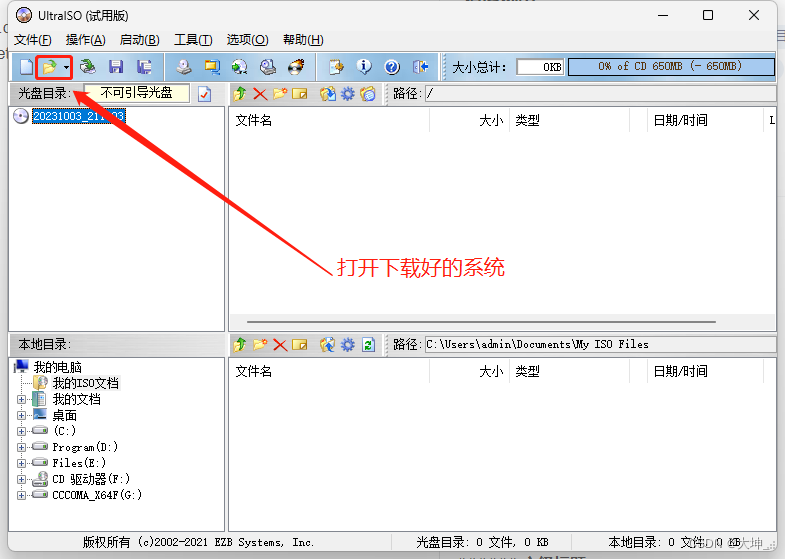
Task: Select CCCOMA_X64F(G:) drive in tree
Action: tap(97, 495)
